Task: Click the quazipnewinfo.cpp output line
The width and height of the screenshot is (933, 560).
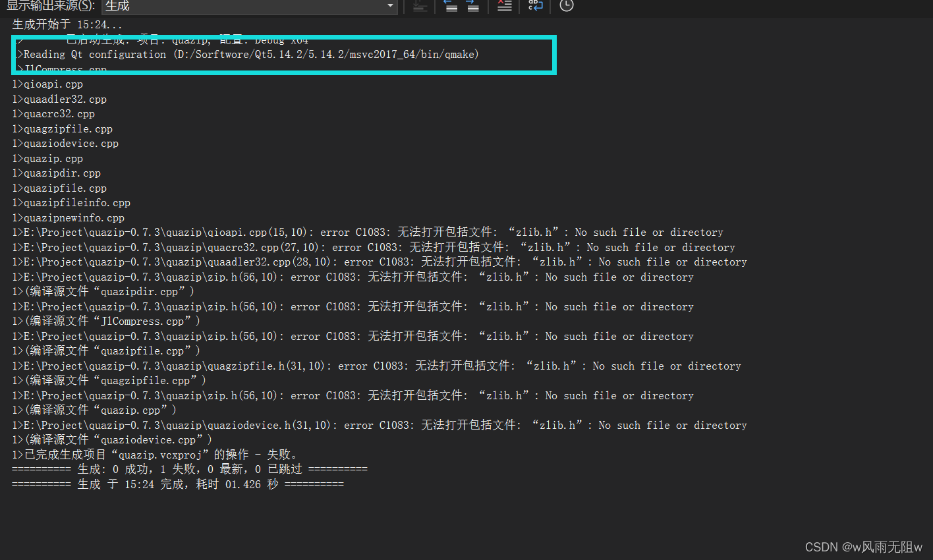Action: 69,218
